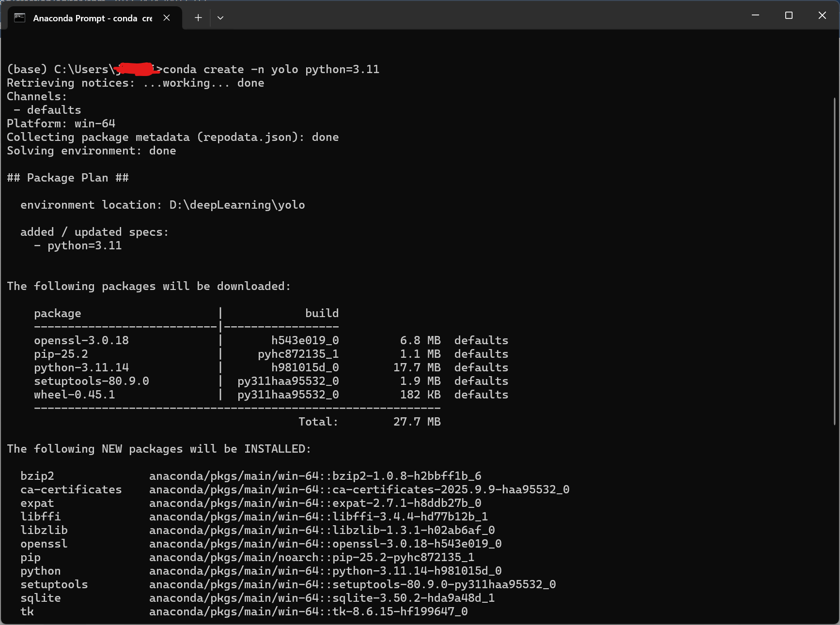Viewport: 840px width, 625px height.
Task: Click the '6.8 MB' size value
Action: click(420, 340)
